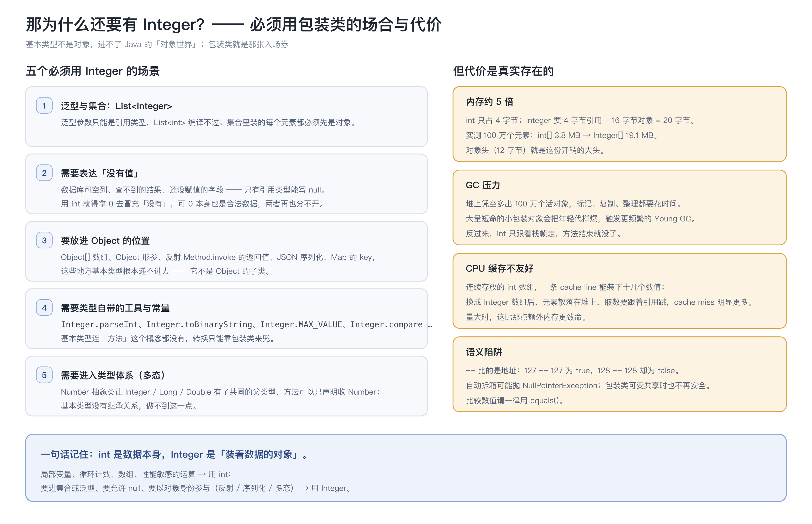Viewport: 812px width, 524px height.
Task: Click the heading 五个必须用 Integer 的场景
Action: [x=93, y=71]
